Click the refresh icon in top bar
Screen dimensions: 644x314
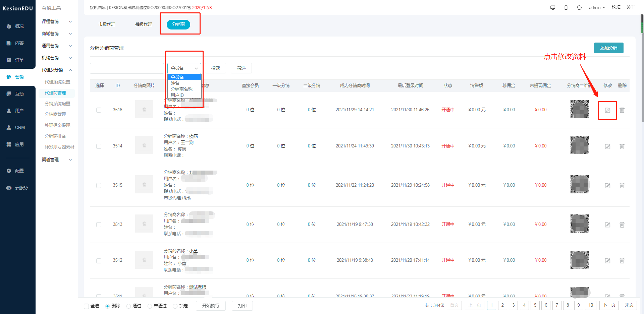point(579,7)
